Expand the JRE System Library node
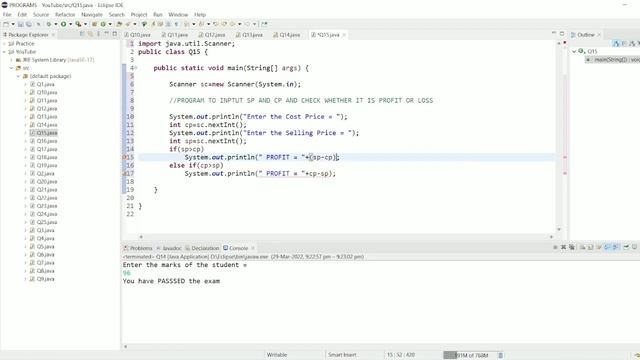Screen dimensions: 640x360 [x=11, y=60]
